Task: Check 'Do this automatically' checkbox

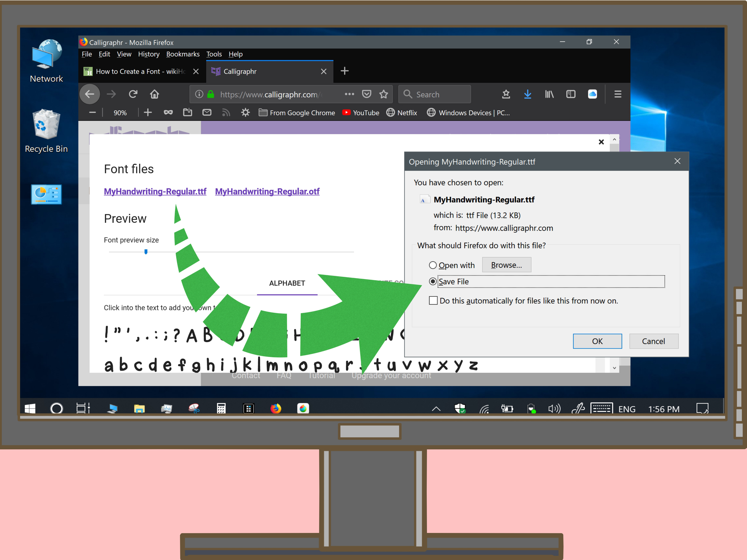Action: coord(433,301)
